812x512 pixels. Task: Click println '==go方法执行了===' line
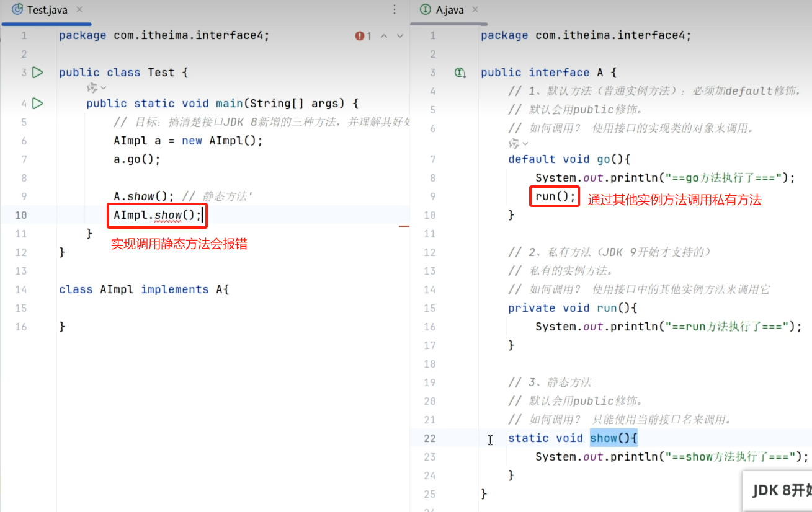coord(665,178)
